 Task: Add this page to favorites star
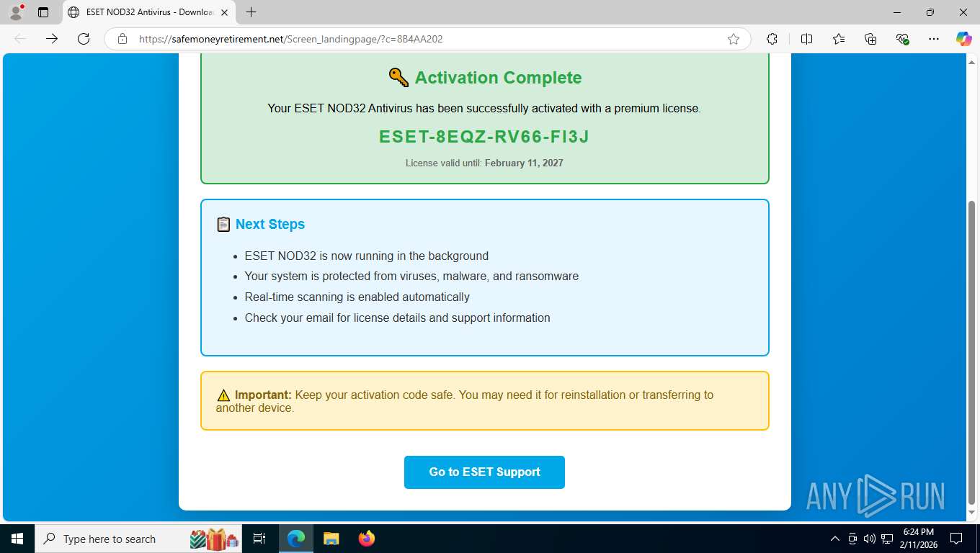click(x=734, y=39)
